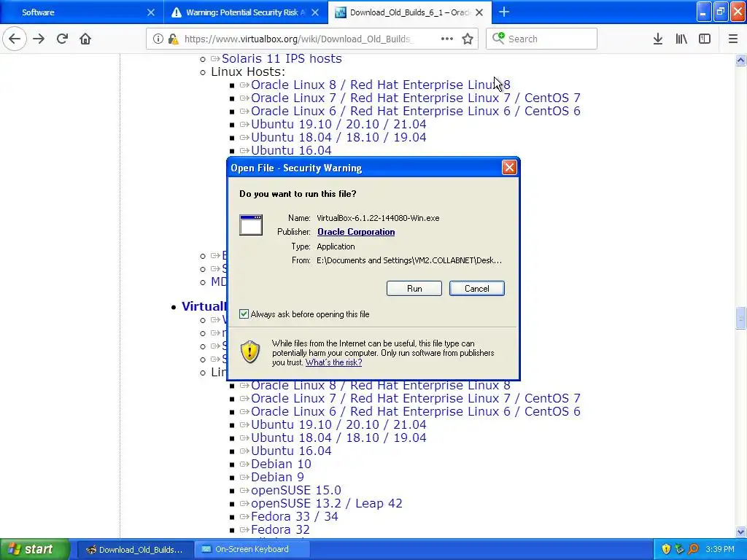Click Run in the security warning
Screen dimensions: 747x560
point(414,289)
